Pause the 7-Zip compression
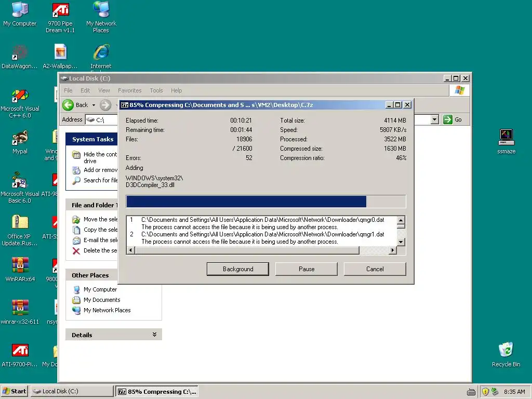 (307, 269)
